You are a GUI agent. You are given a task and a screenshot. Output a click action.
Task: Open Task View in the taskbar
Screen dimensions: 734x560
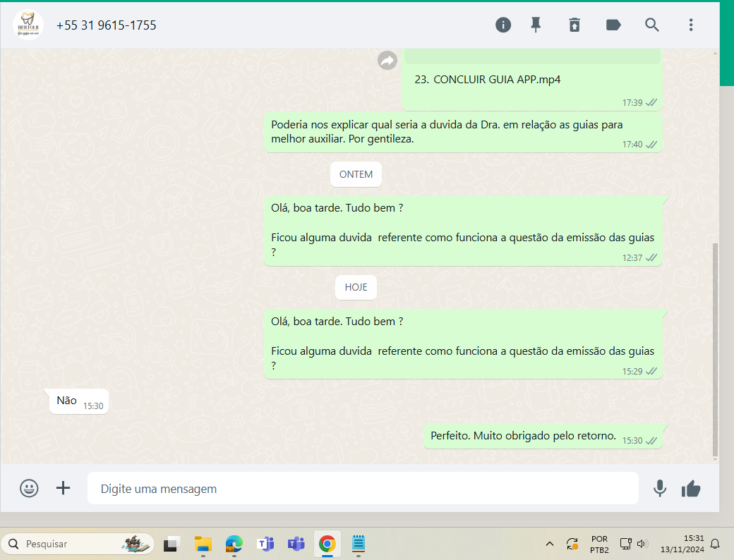click(x=172, y=544)
